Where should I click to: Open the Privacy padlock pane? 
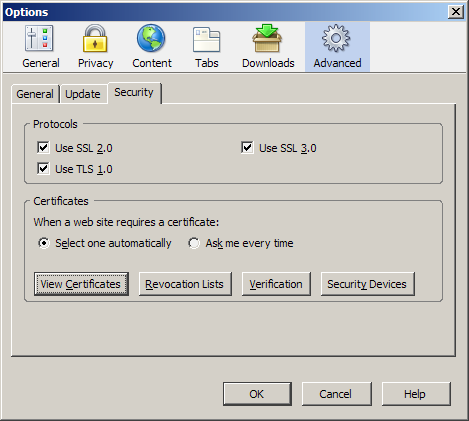point(95,47)
